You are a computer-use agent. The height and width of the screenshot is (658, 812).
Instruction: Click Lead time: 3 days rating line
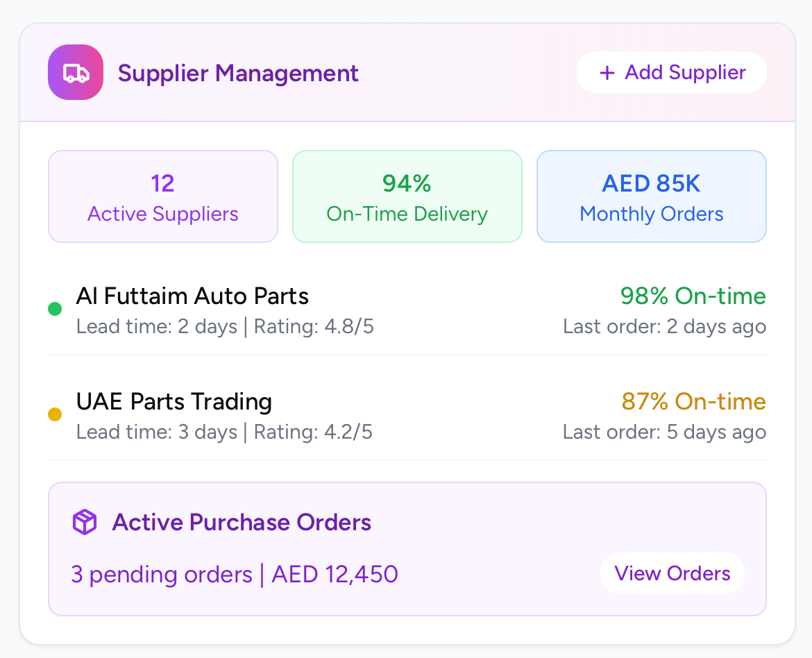click(224, 432)
